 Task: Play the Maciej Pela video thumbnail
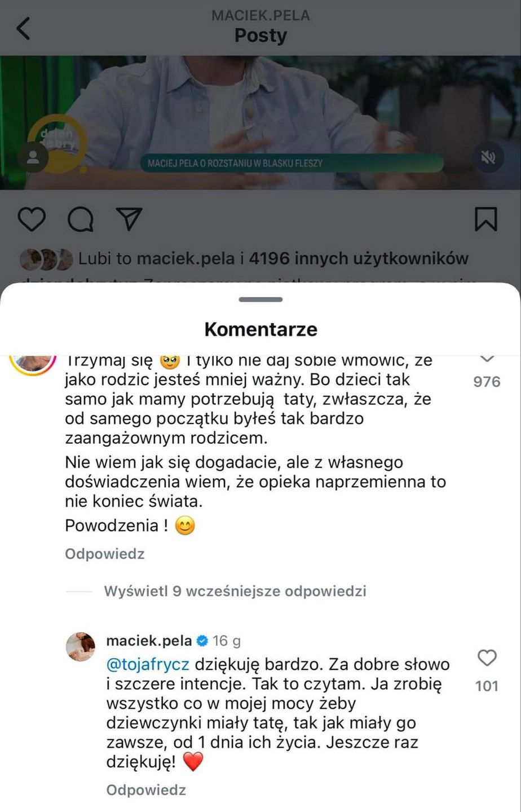click(260, 122)
